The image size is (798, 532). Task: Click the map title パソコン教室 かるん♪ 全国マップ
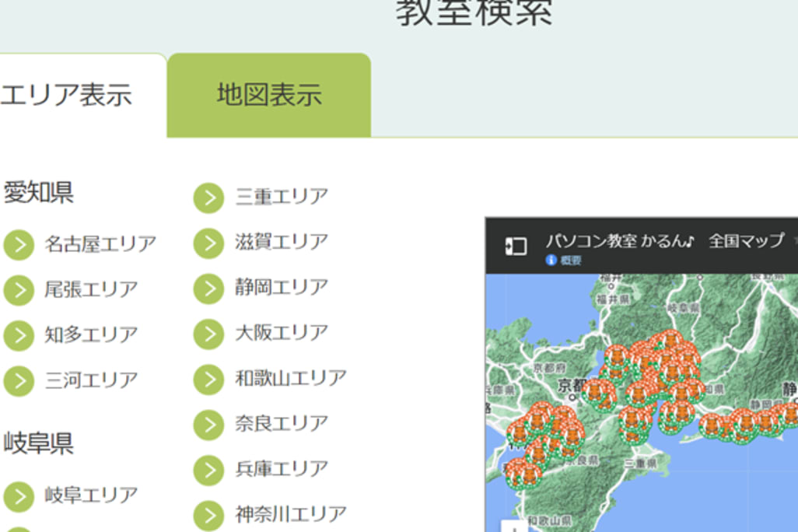[664, 240]
